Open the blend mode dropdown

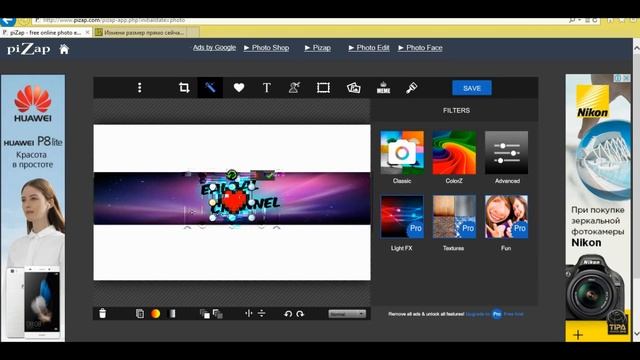[x=347, y=313]
